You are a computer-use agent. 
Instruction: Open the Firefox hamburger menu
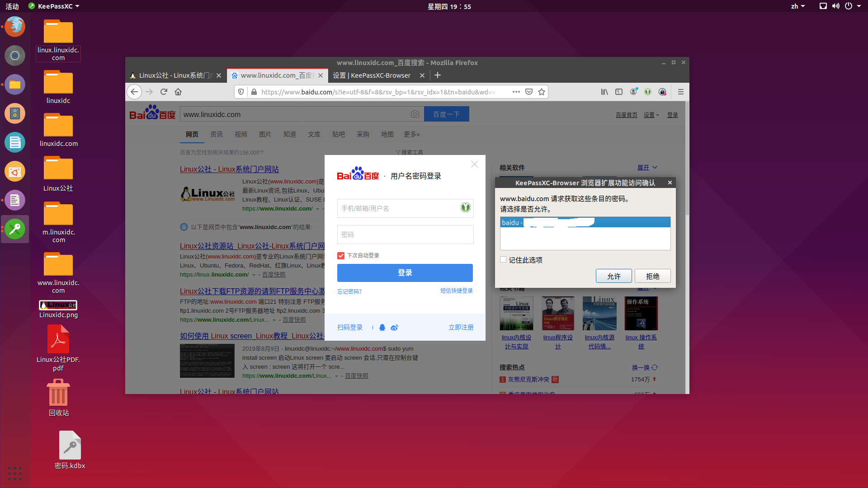(x=680, y=92)
